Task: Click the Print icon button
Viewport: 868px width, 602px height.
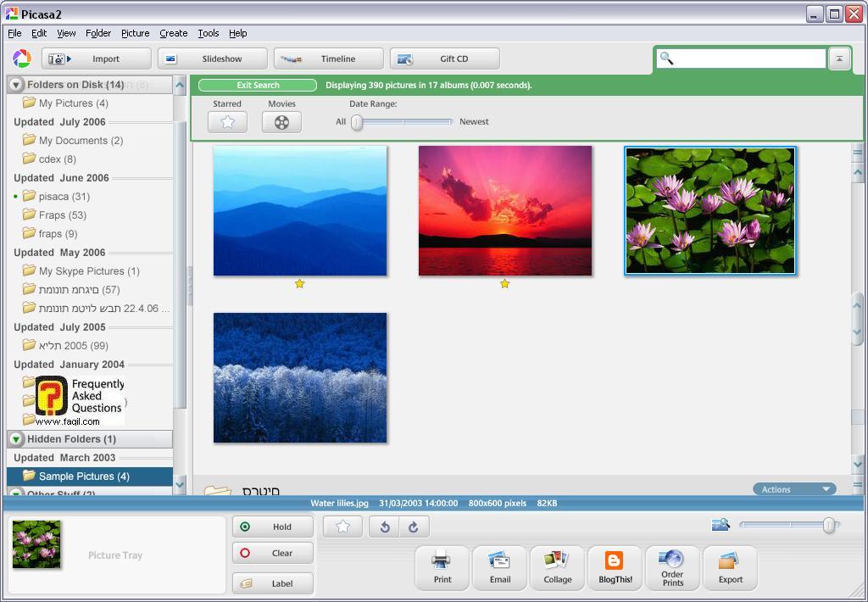Action: point(442,567)
